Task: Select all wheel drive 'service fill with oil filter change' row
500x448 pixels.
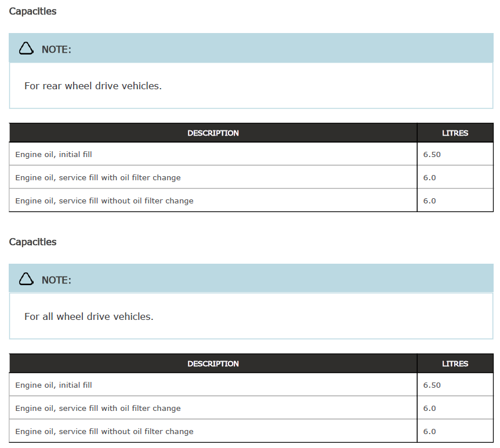Action: pyautogui.click(x=98, y=408)
